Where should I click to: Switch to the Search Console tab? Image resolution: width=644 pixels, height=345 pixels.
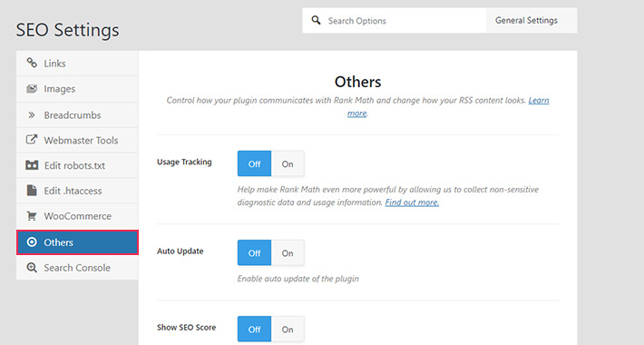tap(77, 268)
